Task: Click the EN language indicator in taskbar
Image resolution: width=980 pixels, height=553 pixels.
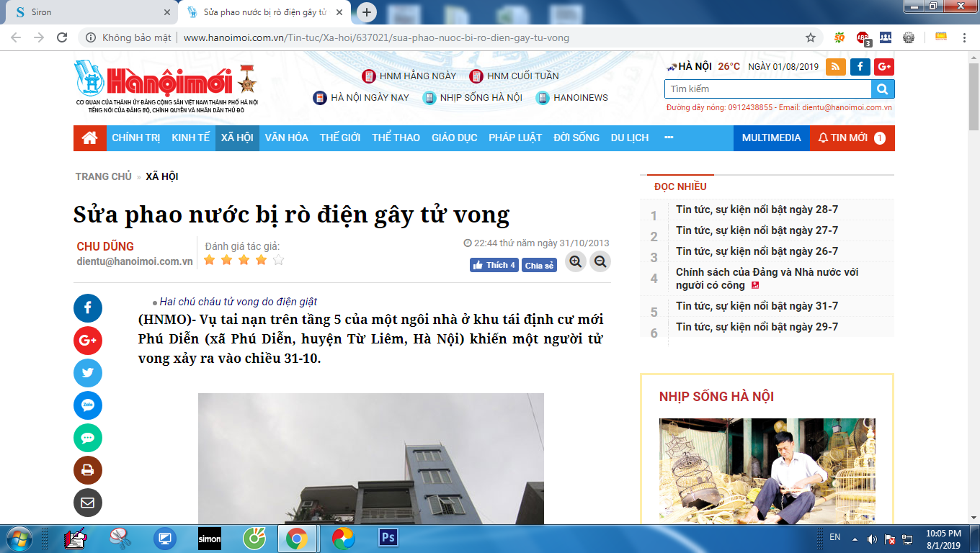Action: (x=835, y=537)
